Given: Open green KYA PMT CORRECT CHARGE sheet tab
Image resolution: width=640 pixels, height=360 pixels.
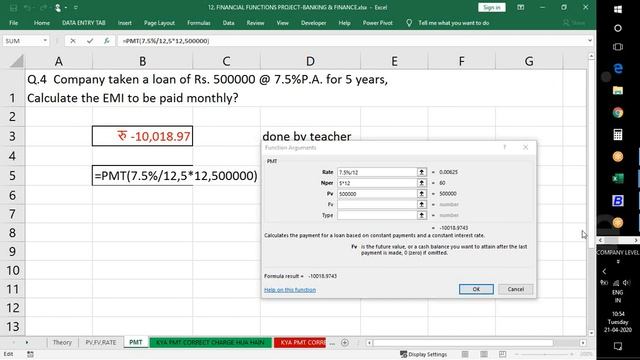Looking at the screenshot, I should coord(210,342).
